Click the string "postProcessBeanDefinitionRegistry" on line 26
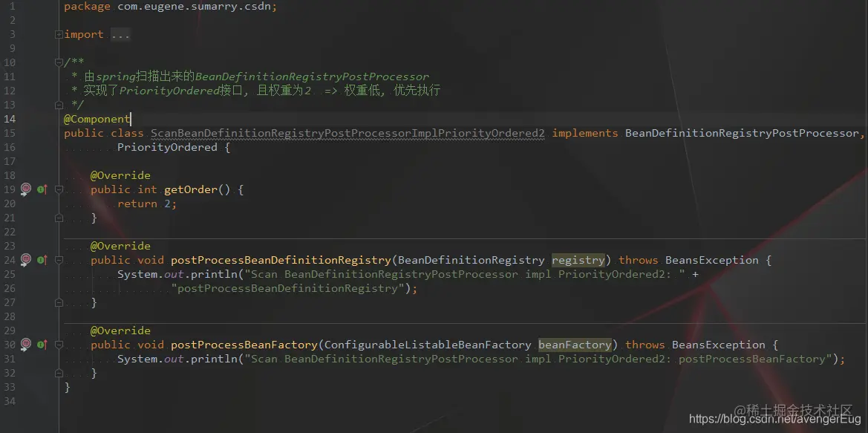The width and height of the screenshot is (868, 433). point(288,288)
